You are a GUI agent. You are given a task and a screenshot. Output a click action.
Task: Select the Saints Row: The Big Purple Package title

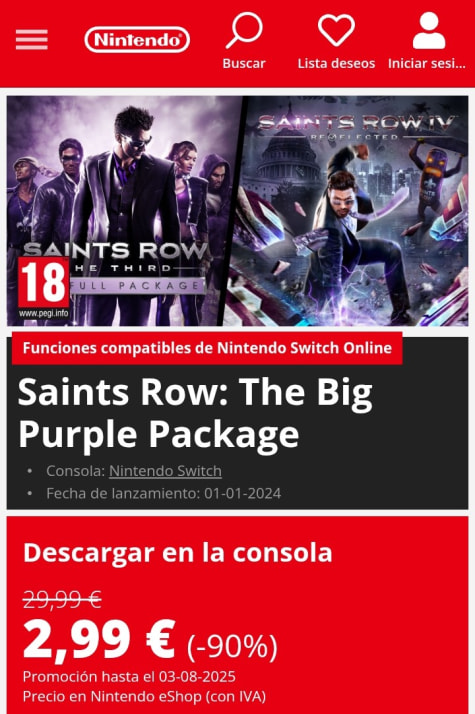tap(195, 413)
